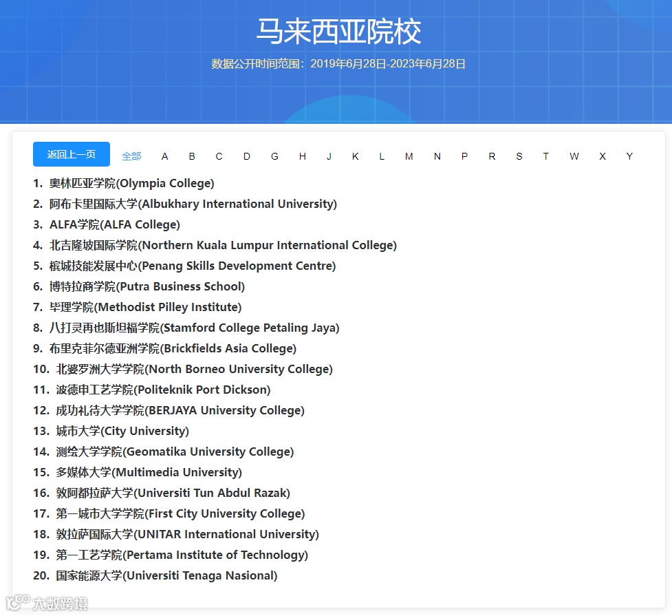This screenshot has width=672, height=616.
Task: Select the 全部 filter tab
Action: point(131,156)
